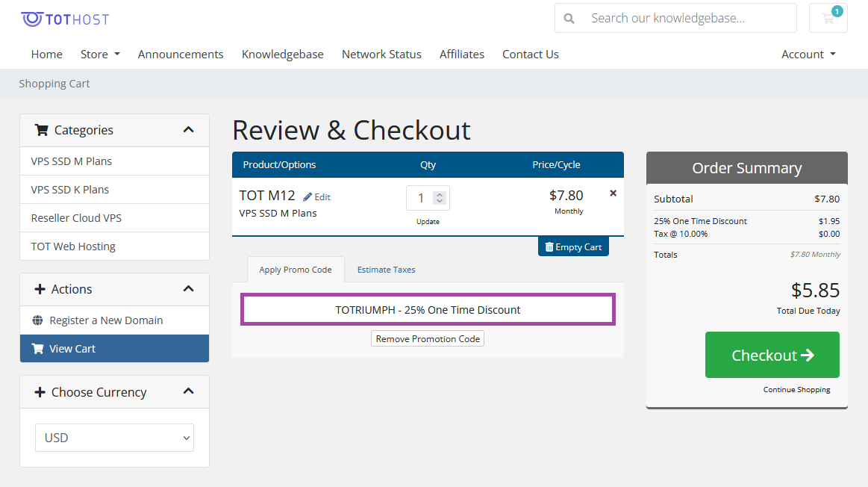Click the pencil Edit icon beside TOT M12
The image size is (868, 487).
point(306,196)
